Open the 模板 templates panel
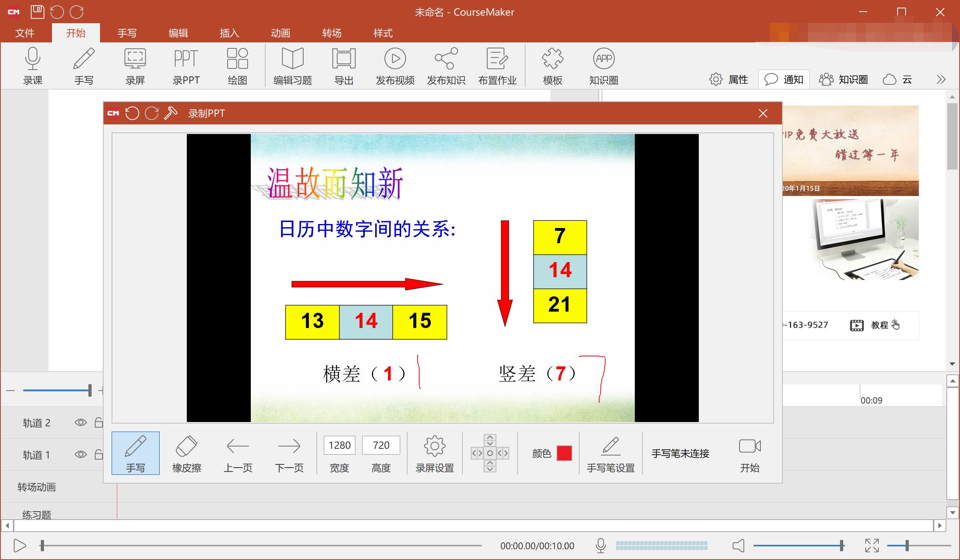Viewport: 960px width, 560px height. click(552, 65)
